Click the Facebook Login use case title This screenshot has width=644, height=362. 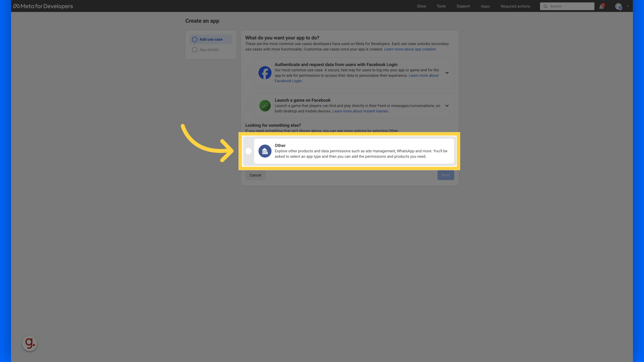[x=336, y=65]
